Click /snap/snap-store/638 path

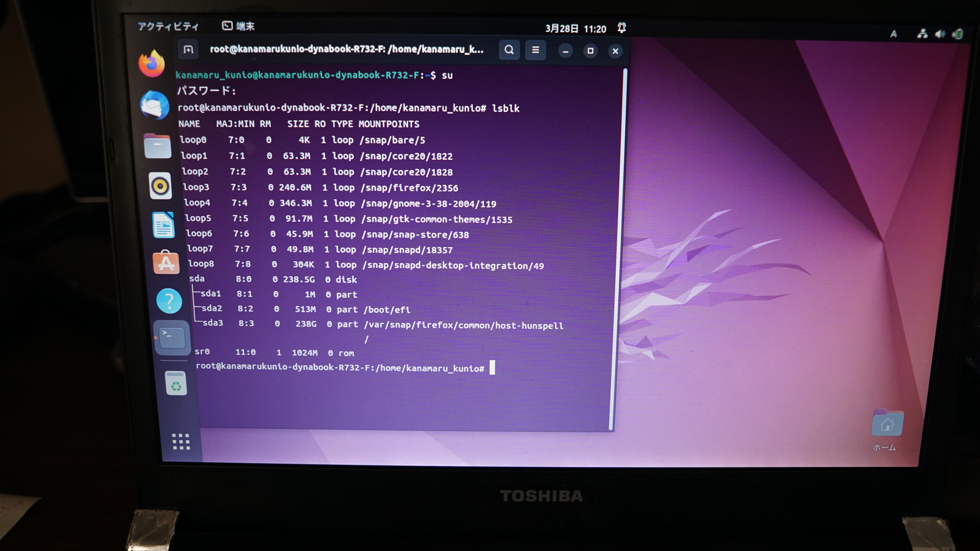[415, 235]
